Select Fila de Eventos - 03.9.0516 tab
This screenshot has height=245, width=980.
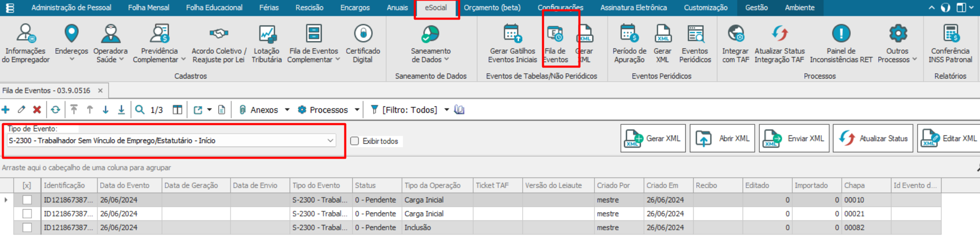coord(46,91)
